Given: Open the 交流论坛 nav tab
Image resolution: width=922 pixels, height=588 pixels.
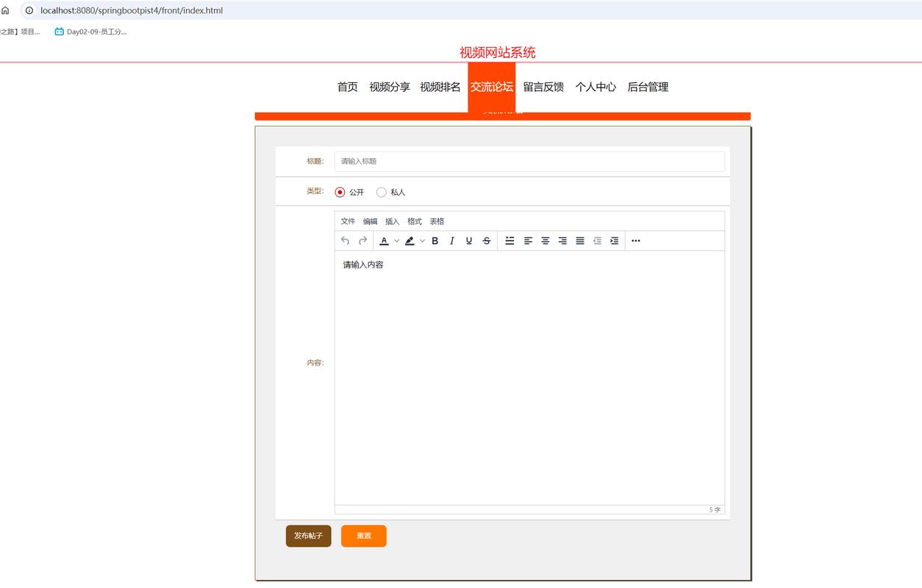Looking at the screenshot, I should point(492,87).
